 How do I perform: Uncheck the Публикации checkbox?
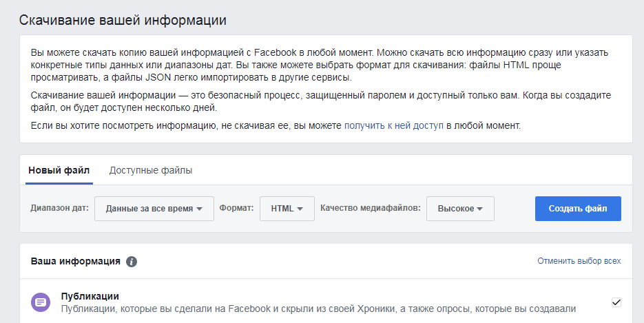(x=616, y=302)
